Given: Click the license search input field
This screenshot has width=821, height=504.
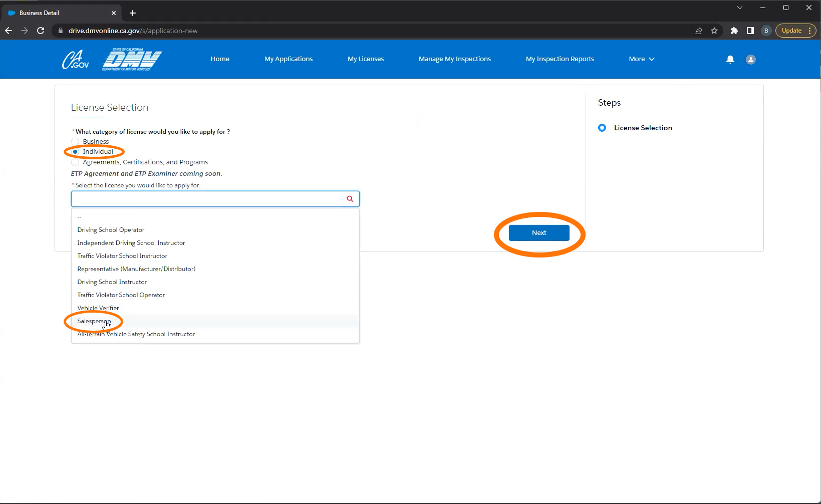Looking at the screenshot, I should [208, 199].
